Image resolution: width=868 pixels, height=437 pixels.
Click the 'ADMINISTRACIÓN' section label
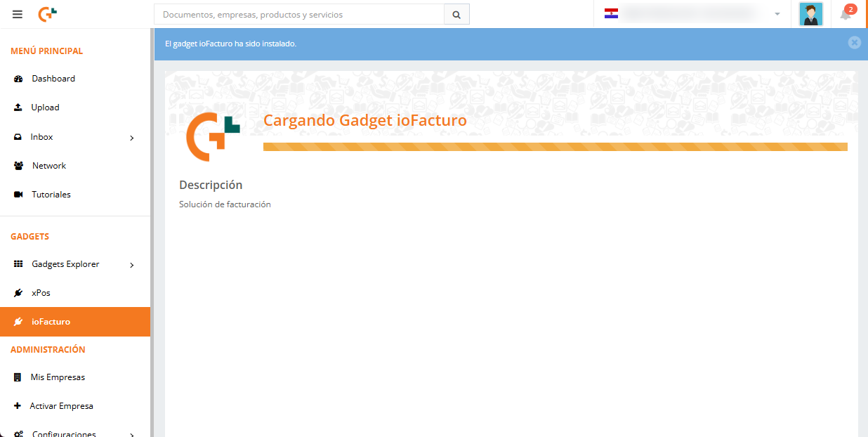tap(48, 350)
